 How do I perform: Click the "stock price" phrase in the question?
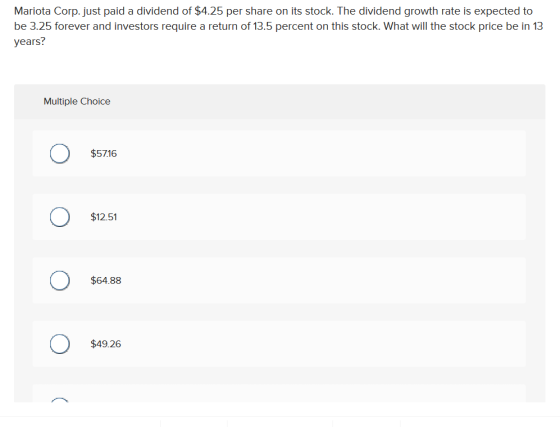click(476, 26)
